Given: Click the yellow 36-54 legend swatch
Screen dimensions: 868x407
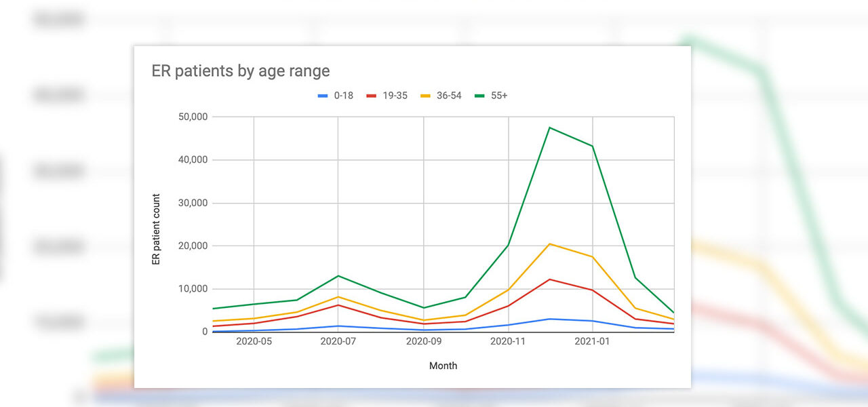Looking at the screenshot, I should pos(427,96).
